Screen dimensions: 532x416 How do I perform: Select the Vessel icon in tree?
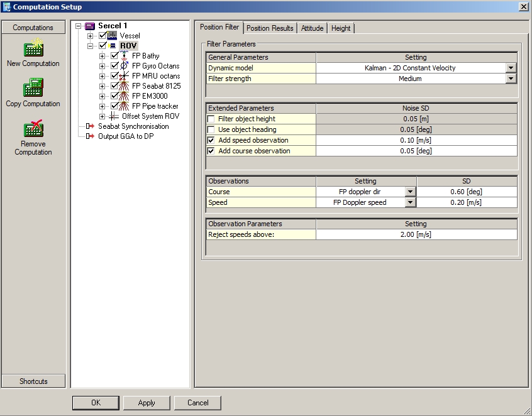(x=113, y=36)
